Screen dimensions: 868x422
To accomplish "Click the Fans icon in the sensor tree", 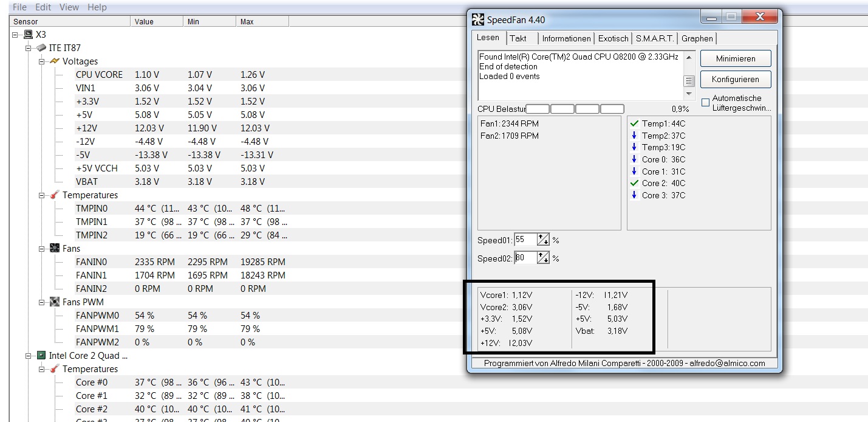I will 55,249.
